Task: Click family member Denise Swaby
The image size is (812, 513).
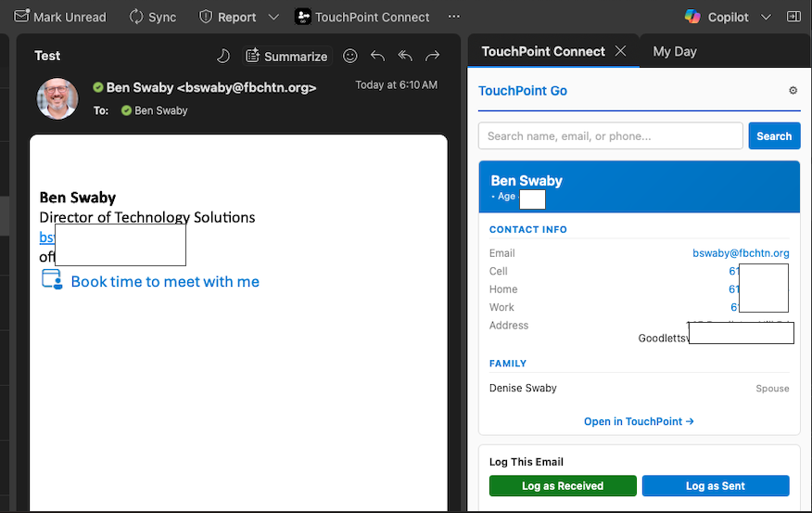Action: tap(523, 388)
